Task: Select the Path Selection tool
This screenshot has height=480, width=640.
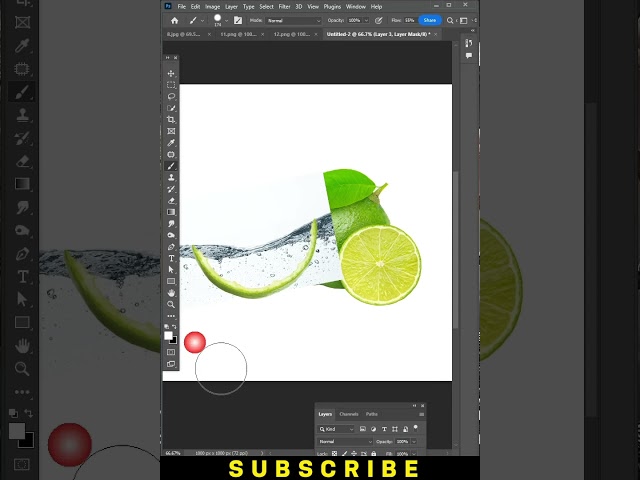Action: tap(171, 270)
